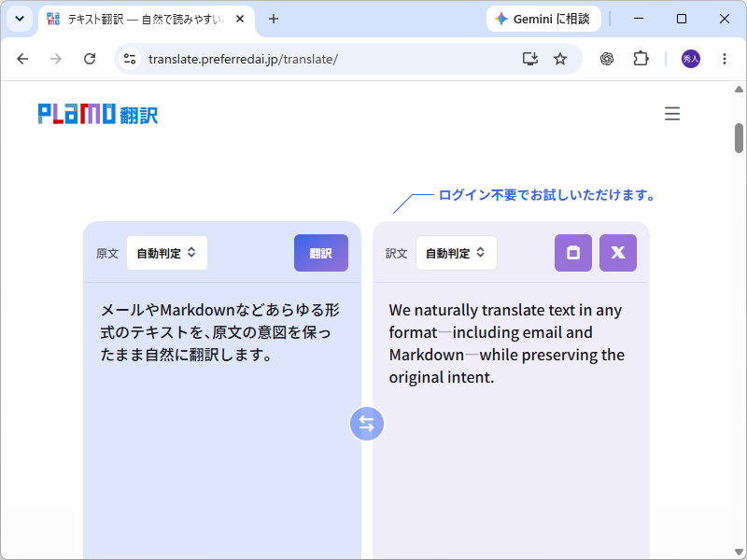Open the 原文 language 自動判定 dropdown
The height and width of the screenshot is (560, 747).
[167, 253]
